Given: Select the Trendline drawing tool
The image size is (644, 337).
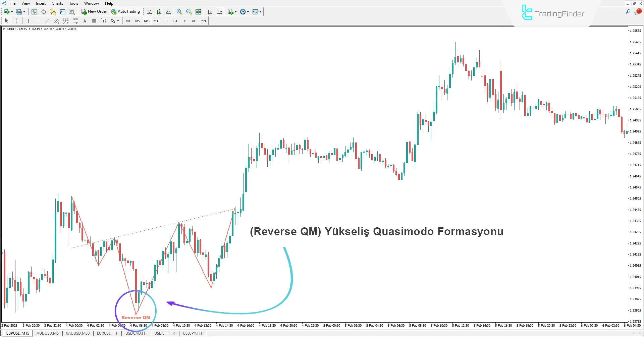Looking at the screenshot, I should tap(47, 20).
